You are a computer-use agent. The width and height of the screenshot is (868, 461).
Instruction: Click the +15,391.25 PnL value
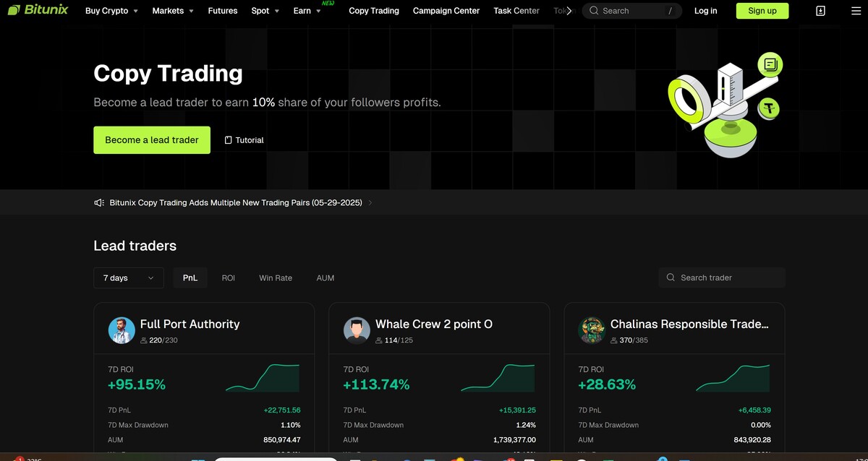click(x=517, y=410)
